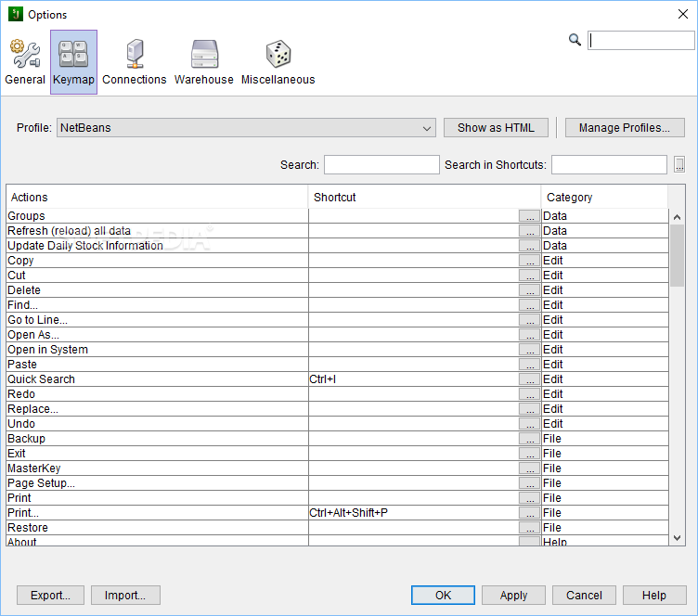Click the shortcut ellipsis button for Open As...
The width and height of the screenshot is (698, 616).
click(x=529, y=335)
